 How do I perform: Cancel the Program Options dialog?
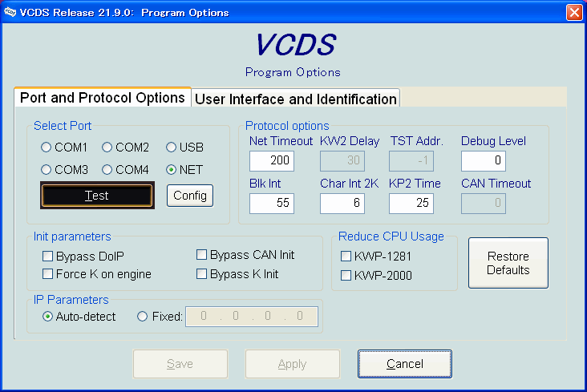[405, 364]
